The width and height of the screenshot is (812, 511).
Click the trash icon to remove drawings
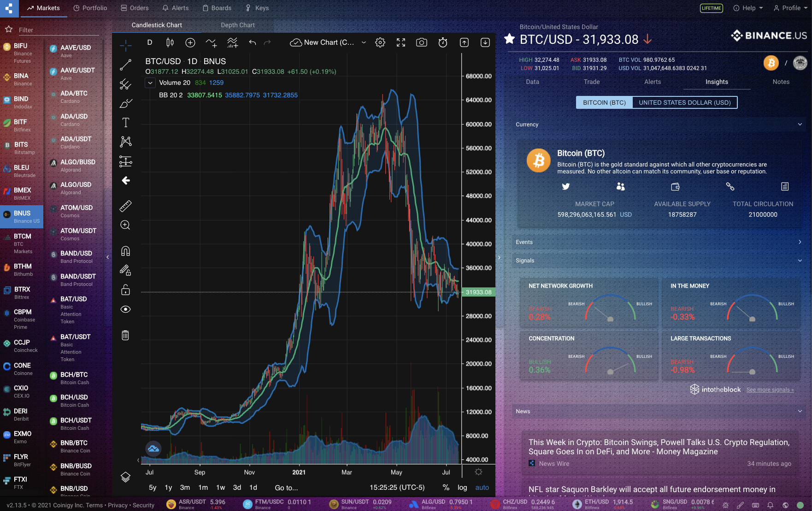coord(125,335)
